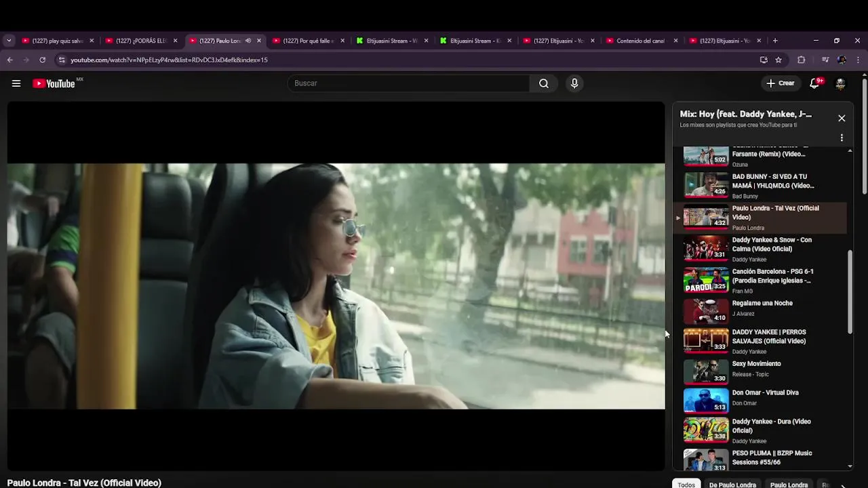Click 'Ozuna' channel name text
Image resolution: width=868 pixels, height=488 pixels.
(x=740, y=165)
